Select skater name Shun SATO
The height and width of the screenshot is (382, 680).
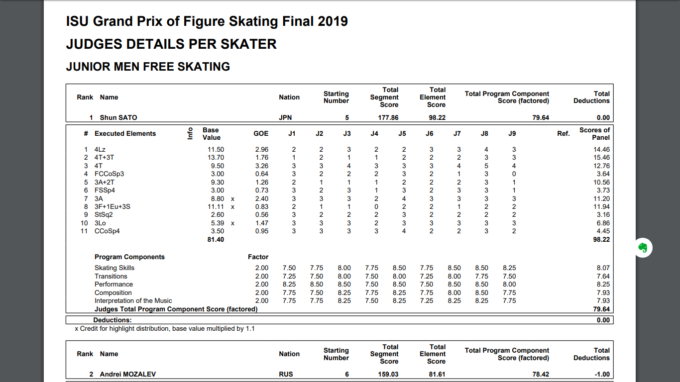point(118,118)
